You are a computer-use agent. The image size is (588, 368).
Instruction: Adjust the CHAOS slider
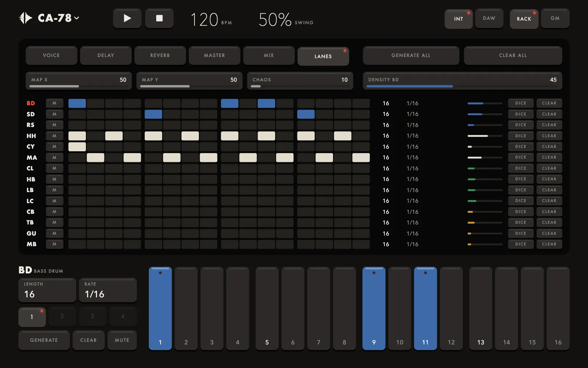click(x=300, y=81)
